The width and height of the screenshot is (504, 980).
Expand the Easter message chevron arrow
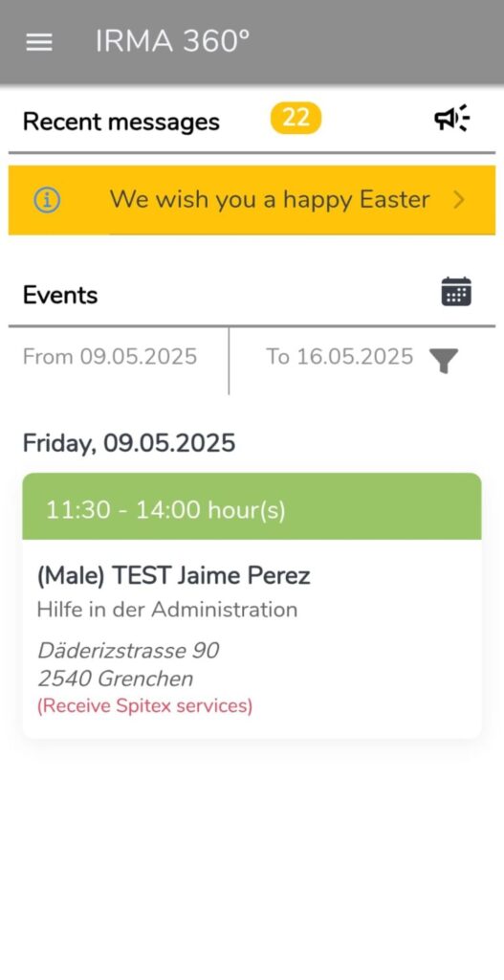(x=459, y=200)
